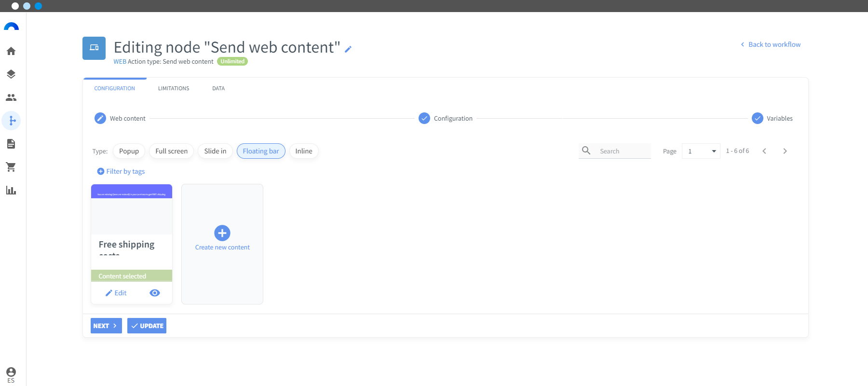868x386 pixels.
Task: Select the Full screen type filter
Action: point(171,151)
